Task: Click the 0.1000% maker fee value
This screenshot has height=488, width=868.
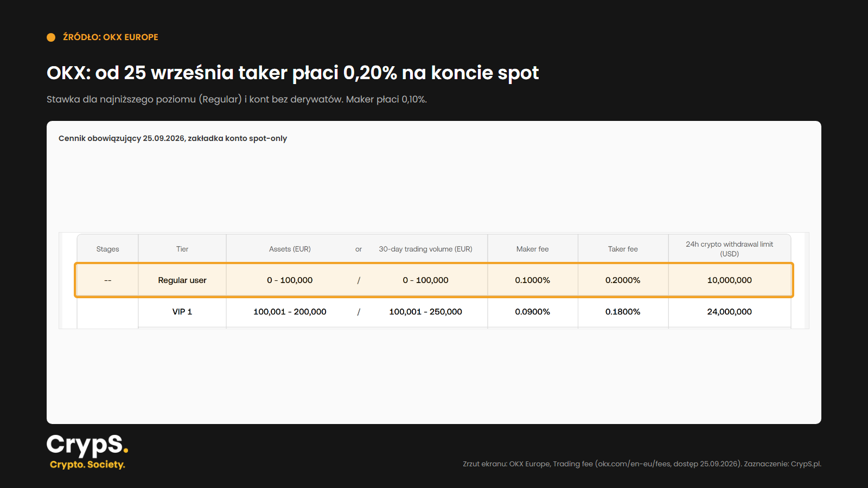Action: [x=532, y=280]
